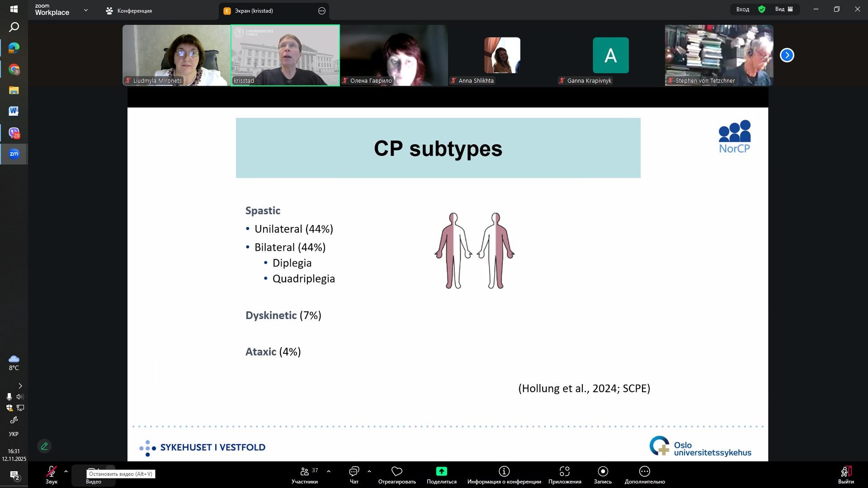The width and height of the screenshot is (868, 488).
Task: Open the Participants (Участники) panel icon
Action: [304, 472]
